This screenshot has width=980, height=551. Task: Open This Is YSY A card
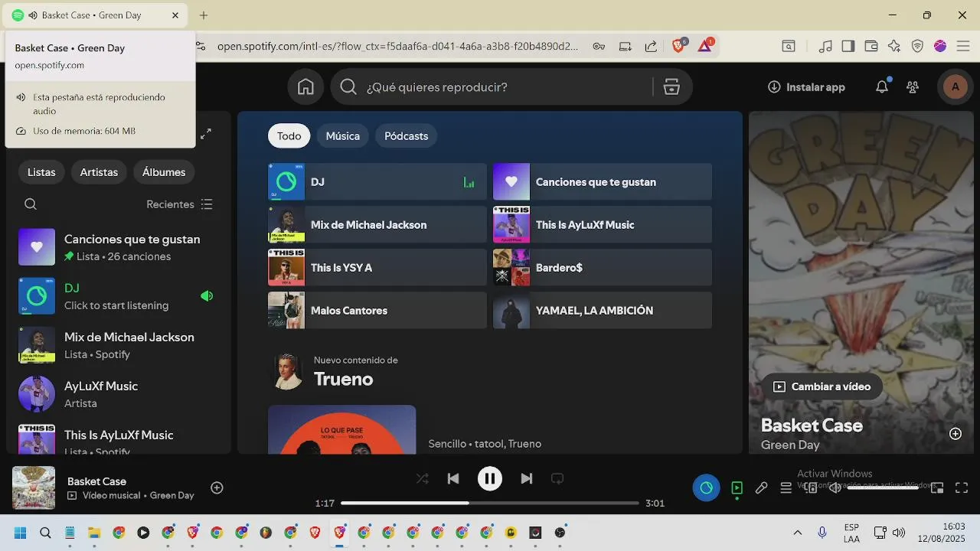(377, 268)
